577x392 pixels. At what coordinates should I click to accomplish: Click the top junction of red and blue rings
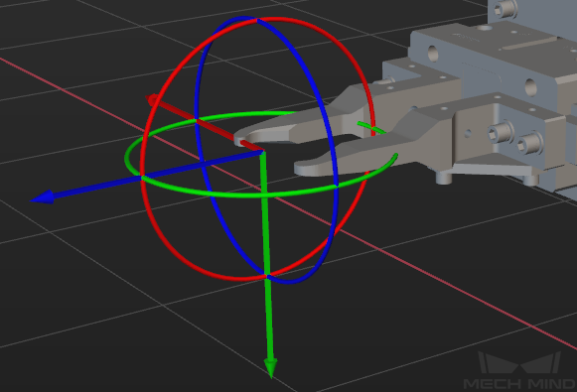pos(257,20)
